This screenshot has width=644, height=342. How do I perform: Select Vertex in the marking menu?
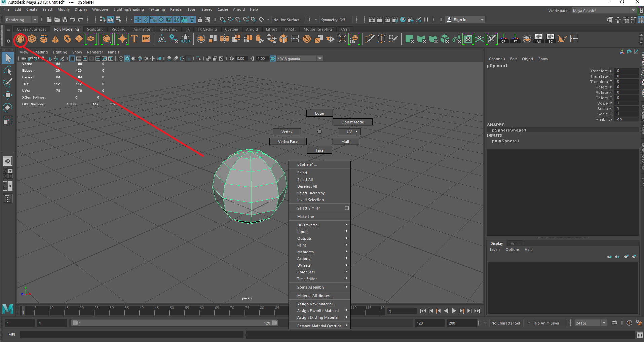point(287,132)
